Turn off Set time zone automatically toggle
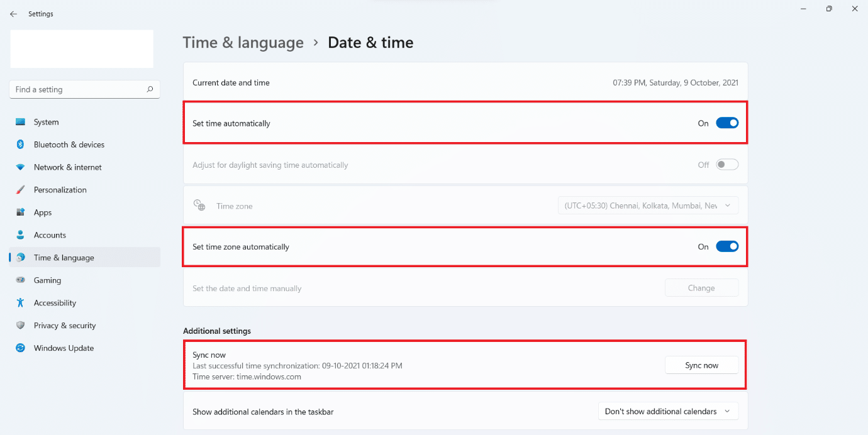868x435 pixels. coord(727,247)
